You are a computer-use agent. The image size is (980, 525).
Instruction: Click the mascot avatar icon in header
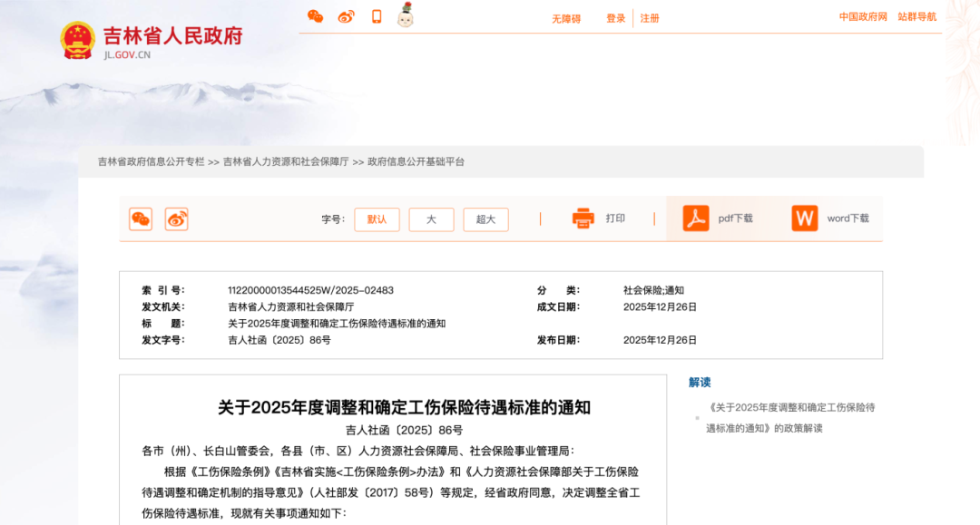click(x=406, y=15)
